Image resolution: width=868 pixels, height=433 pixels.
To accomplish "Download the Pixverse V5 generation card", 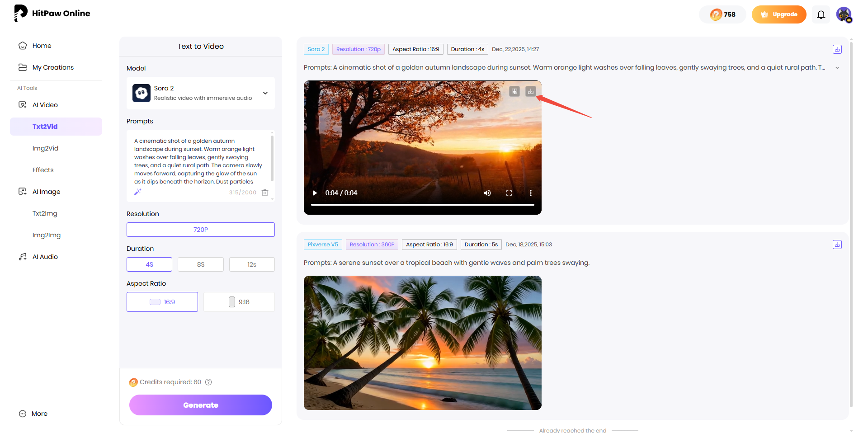I will pos(837,245).
